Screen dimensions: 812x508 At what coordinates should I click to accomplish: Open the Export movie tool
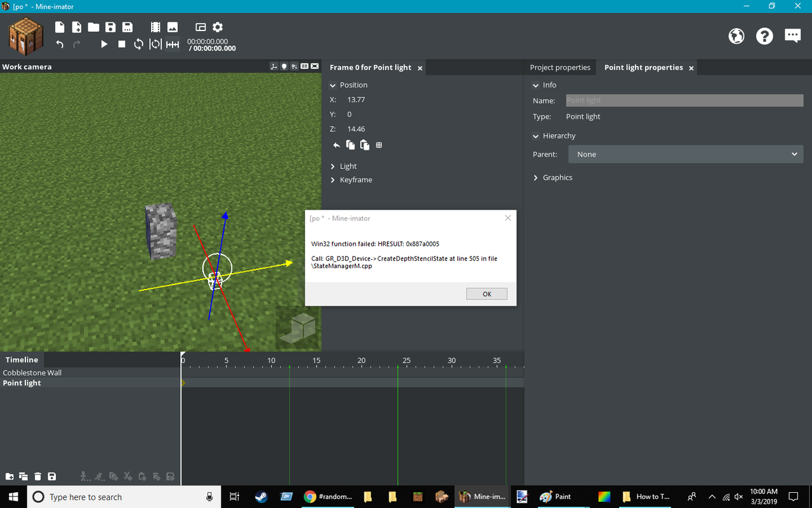155,27
